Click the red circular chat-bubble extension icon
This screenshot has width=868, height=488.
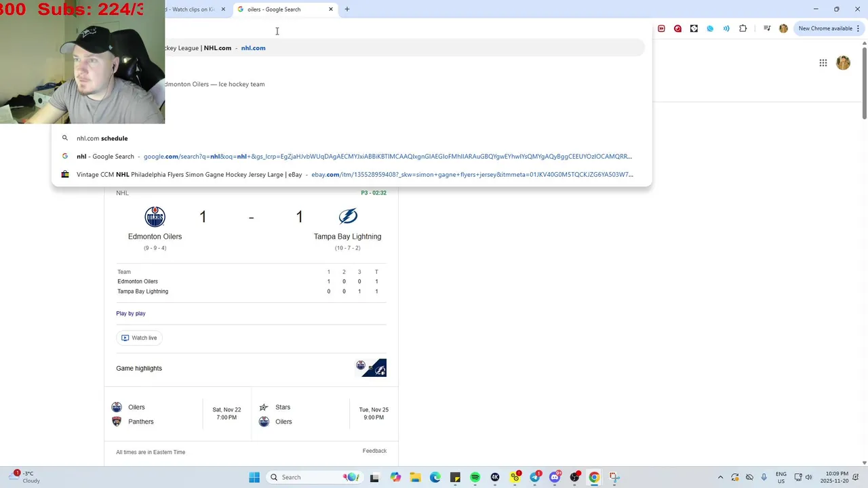(x=677, y=28)
